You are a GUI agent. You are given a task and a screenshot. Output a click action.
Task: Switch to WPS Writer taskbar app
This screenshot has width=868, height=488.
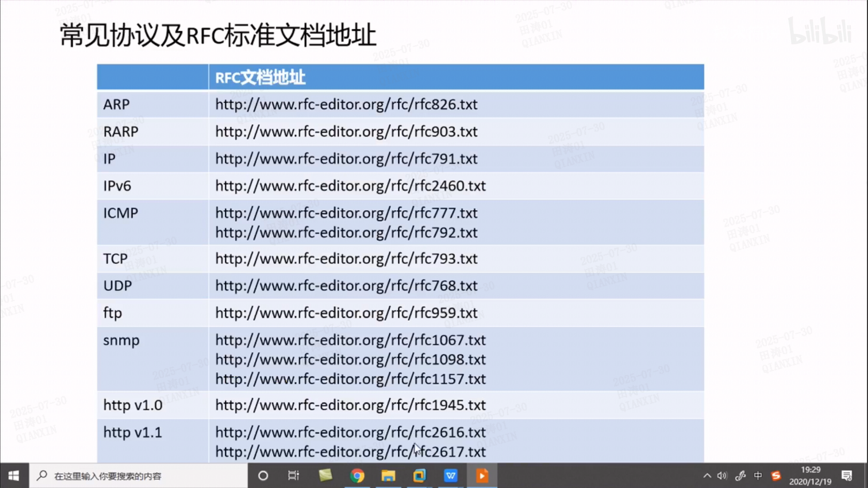point(450,476)
